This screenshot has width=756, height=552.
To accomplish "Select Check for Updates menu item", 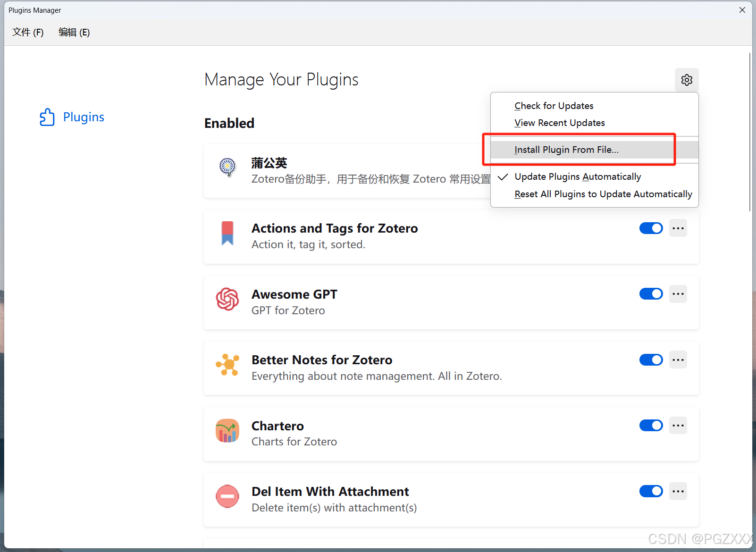I will coord(595,106).
